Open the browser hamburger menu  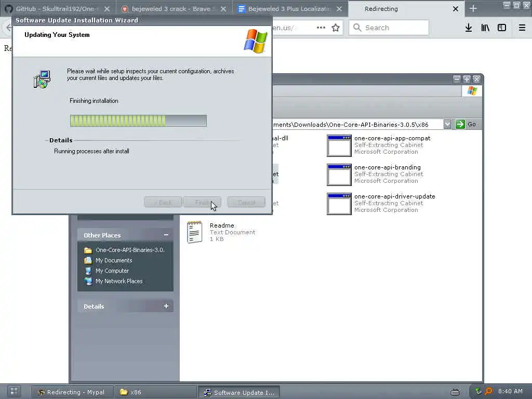point(522,28)
